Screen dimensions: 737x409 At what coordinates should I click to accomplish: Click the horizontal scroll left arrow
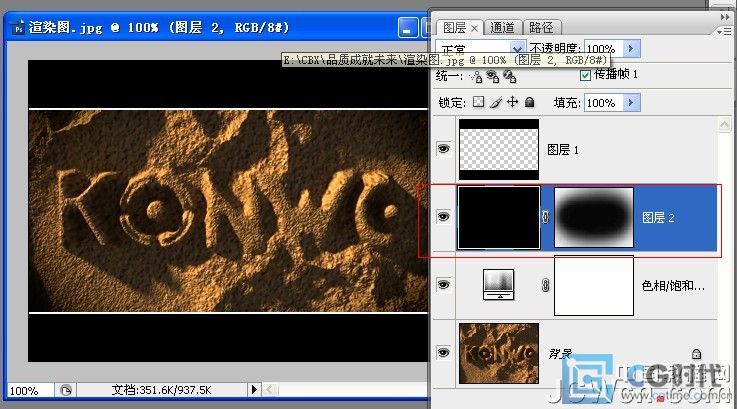270,389
